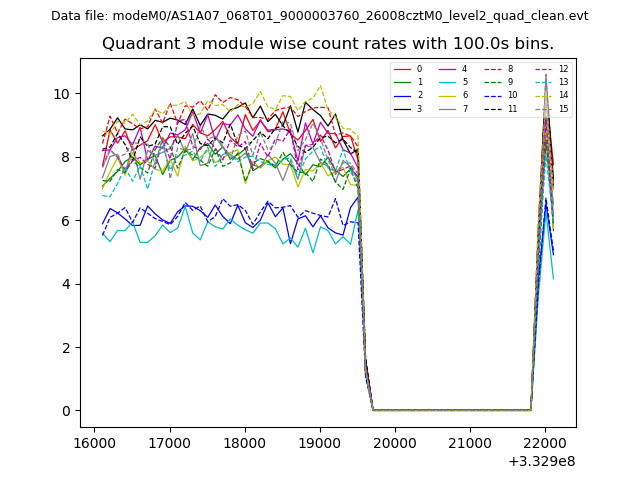This screenshot has height=480, width=640.
Task: Click the blue solid legend line for module 2
Action: tap(403, 95)
